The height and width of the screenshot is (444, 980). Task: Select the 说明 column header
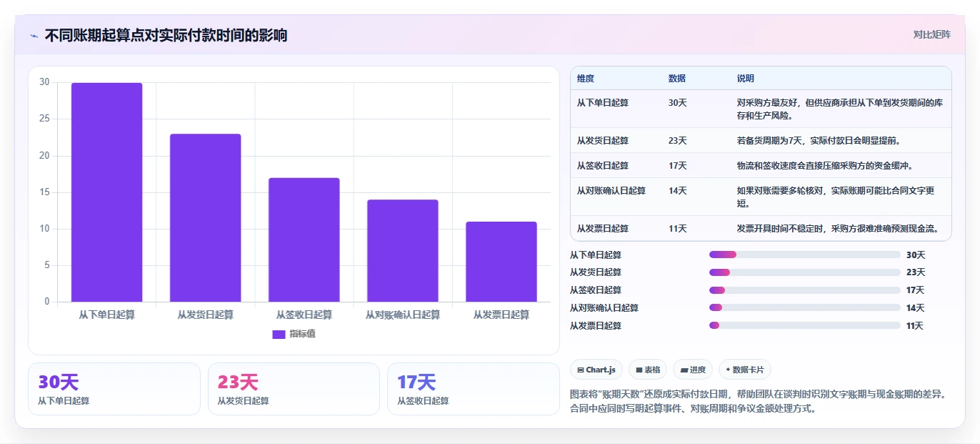[x=746, y=79]
